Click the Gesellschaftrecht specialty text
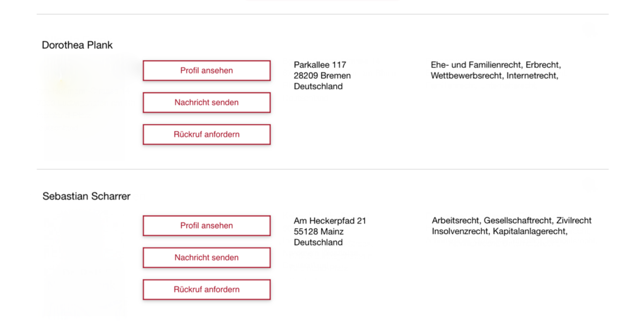The image size is (644, 322). click(518, 220)
